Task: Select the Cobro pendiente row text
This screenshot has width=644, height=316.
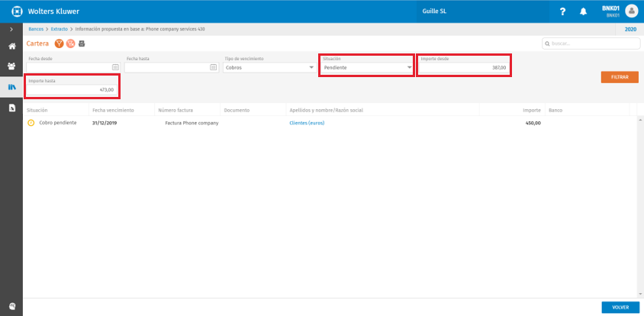Action: pos(58,123)
